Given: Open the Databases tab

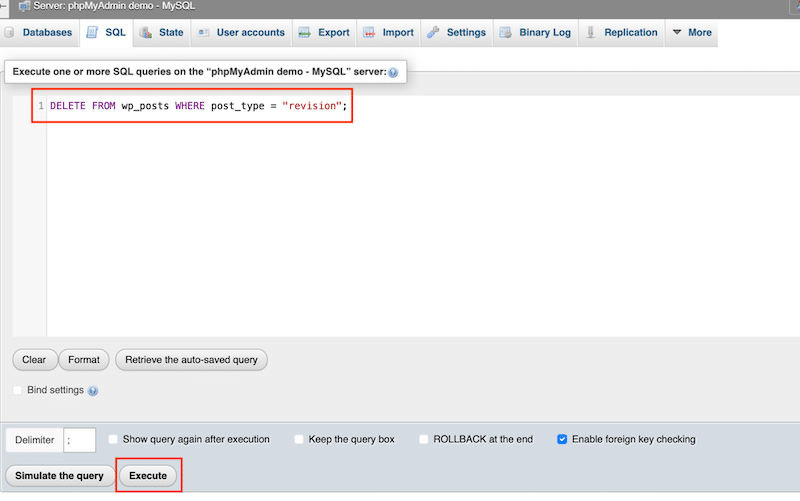Looking at the screenshot, I should tap(39, 33).
